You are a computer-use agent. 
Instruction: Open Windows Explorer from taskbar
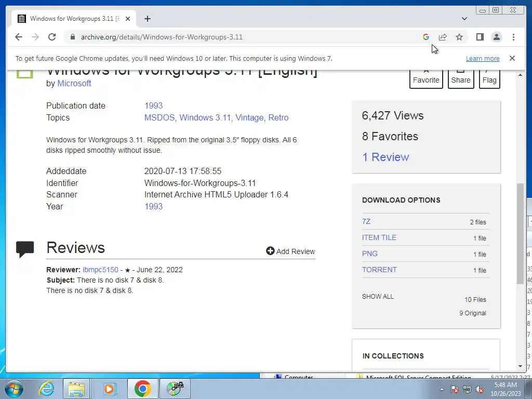tap(77, 389)
